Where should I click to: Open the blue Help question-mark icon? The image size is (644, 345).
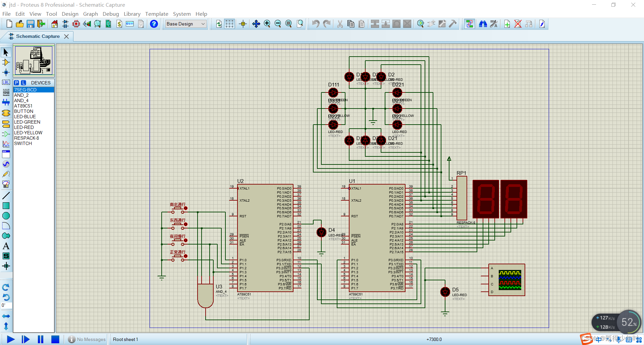[154, 24]
